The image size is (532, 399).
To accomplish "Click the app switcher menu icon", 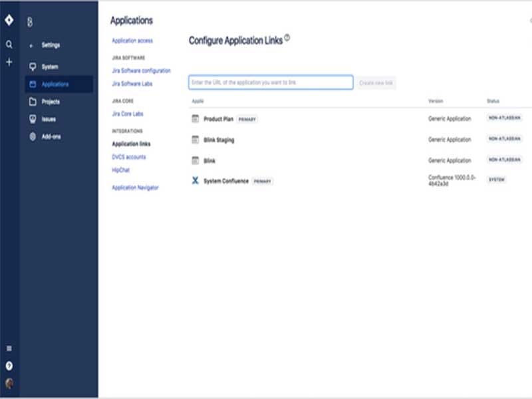I will click(x=9, y=348).
